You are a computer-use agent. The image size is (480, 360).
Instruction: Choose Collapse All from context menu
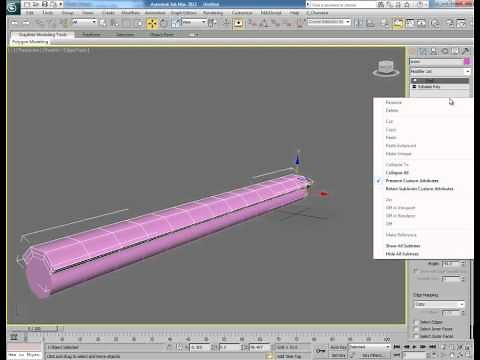[397, 173]
